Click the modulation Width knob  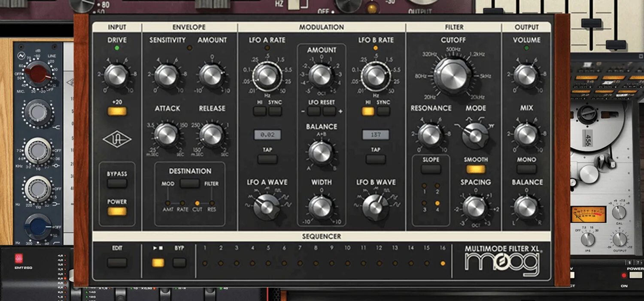[321, 207]
